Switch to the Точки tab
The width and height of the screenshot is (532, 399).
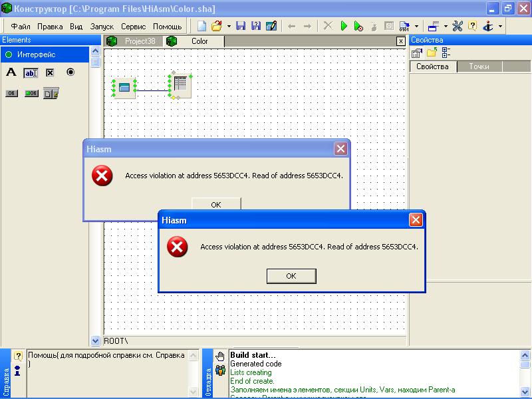[x=479, y=66]
